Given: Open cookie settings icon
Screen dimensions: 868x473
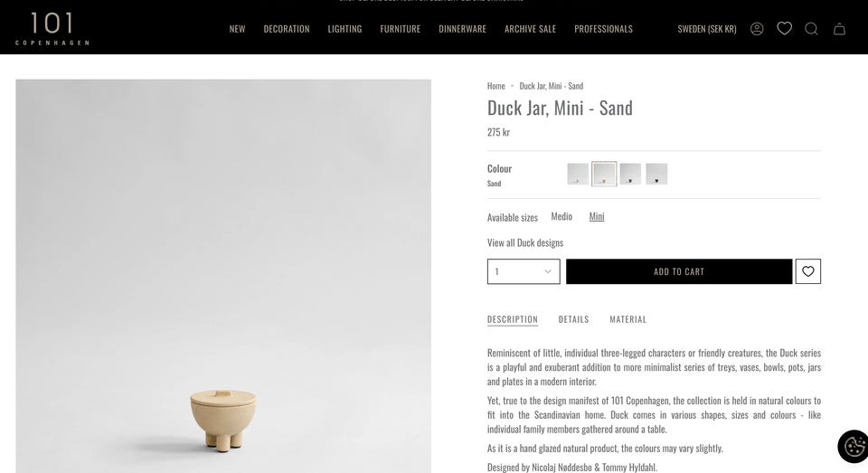Looking at the screenshot, I should 854,447.
